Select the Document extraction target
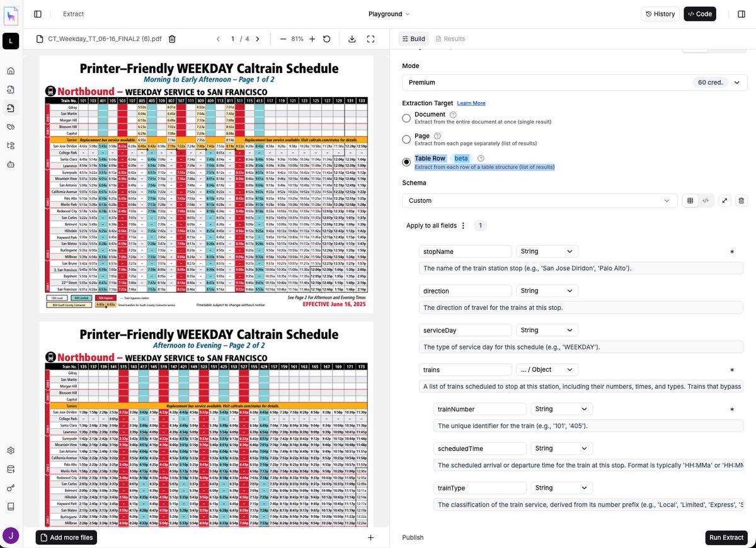The image size is (756, 548). [406, 118]
